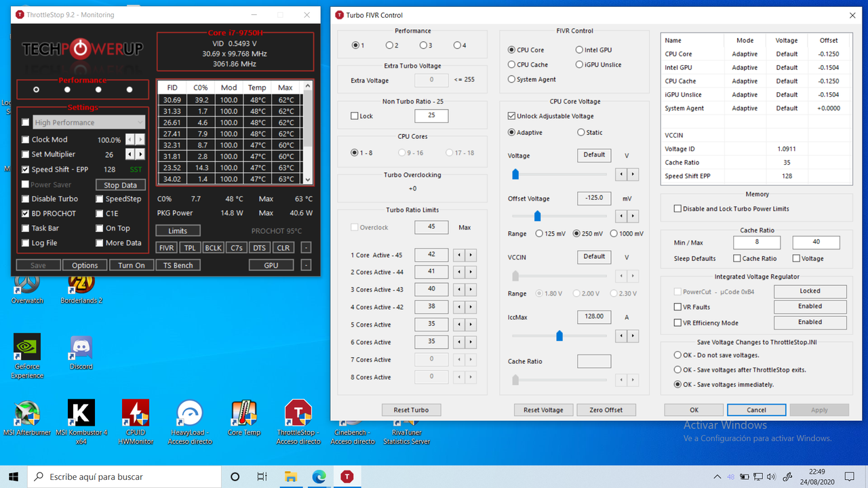Click Stop Data button

point(120,185)
